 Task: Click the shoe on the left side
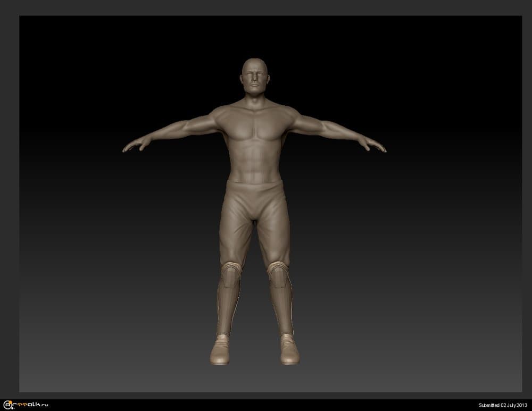click(x=221, y=351)
